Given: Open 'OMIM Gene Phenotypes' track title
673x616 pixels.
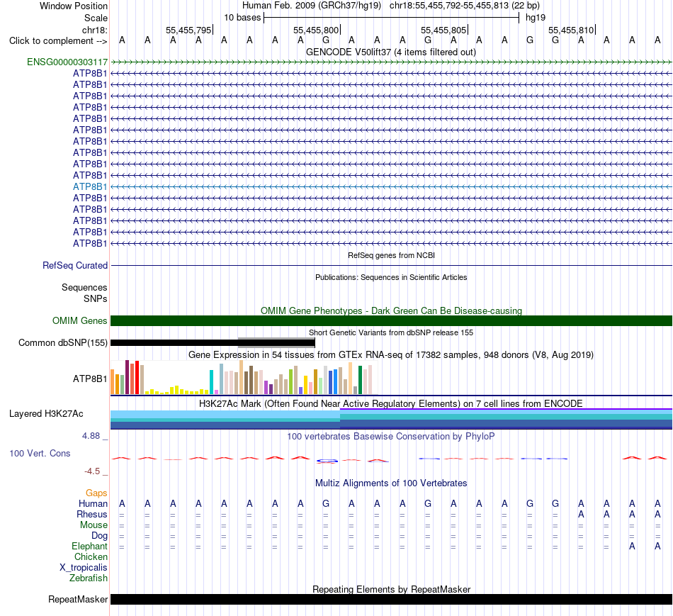Looking at the screenshot, I should tap(391, 310).
